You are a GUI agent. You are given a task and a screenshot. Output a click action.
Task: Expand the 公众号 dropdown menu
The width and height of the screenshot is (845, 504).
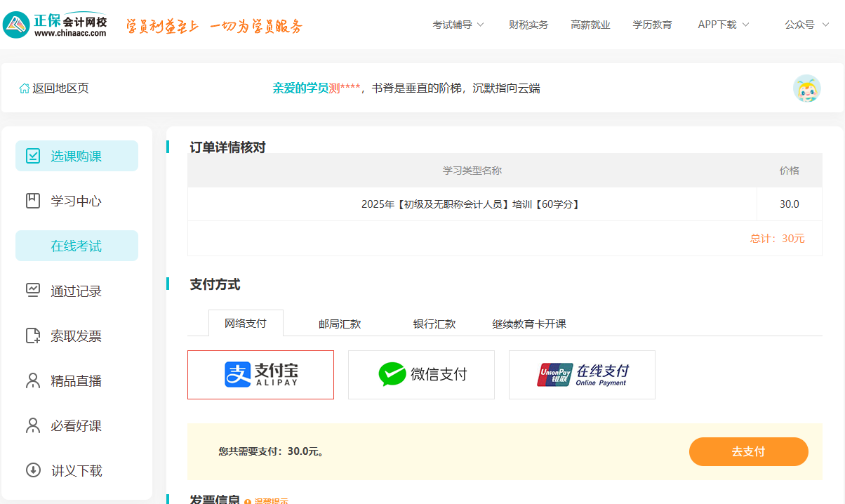tap(807, 25)
